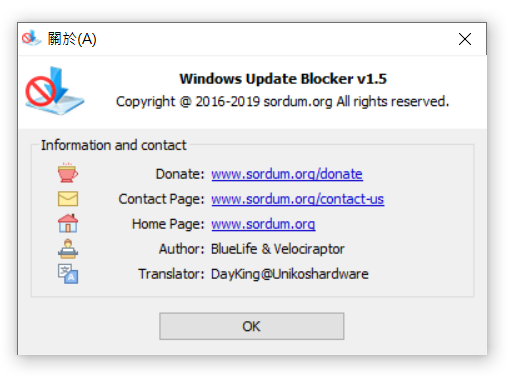Click the large Windows Update Blocker logo

(x=55, y=91)
